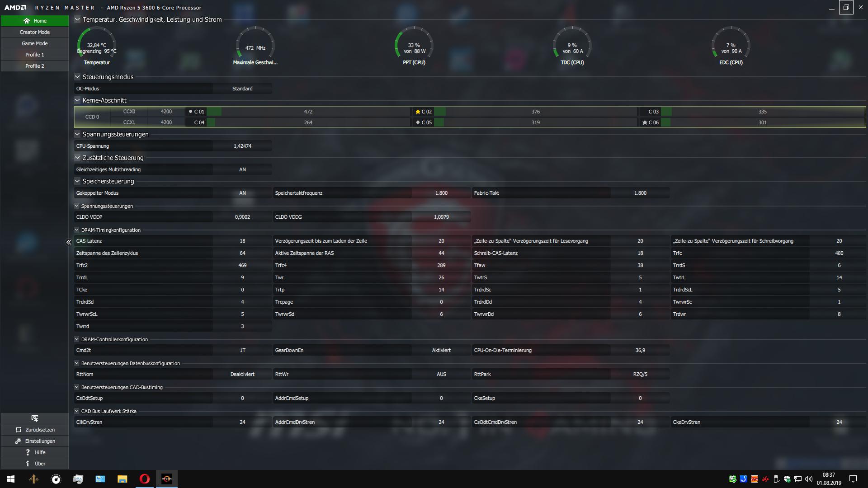Viewport: 868px width, 488px height.
Task: Collapse the Kerne-Abschnitt section
Action: pos(77,100)
